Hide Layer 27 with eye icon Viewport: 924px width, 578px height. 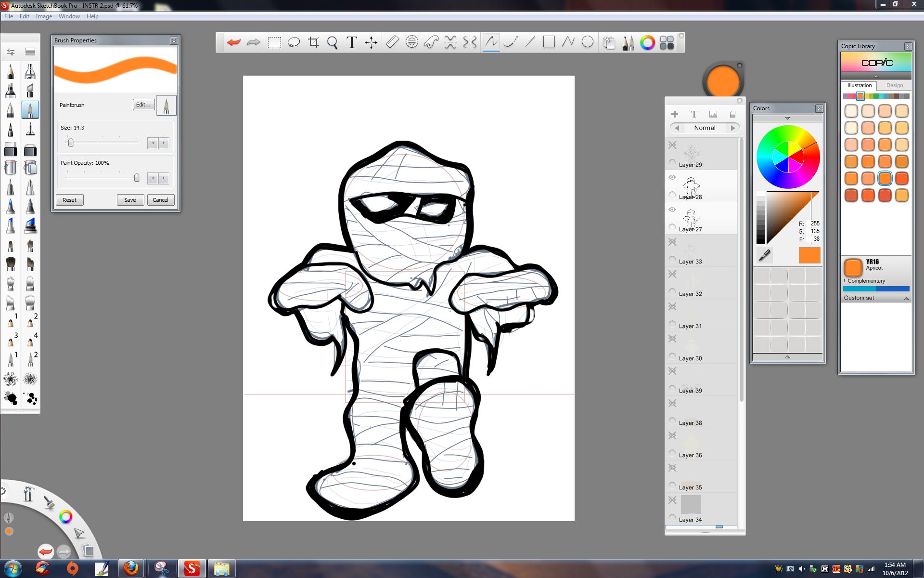(x=672, y=210)
